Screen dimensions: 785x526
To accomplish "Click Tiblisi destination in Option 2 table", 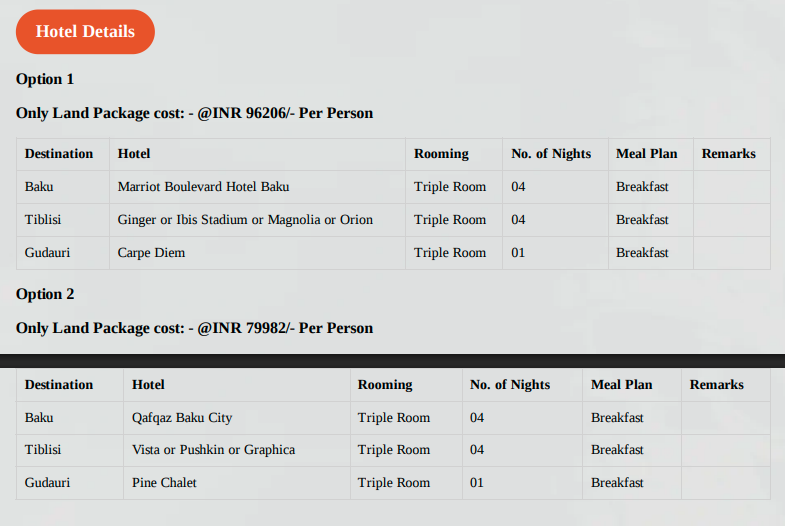I will 43,450.
